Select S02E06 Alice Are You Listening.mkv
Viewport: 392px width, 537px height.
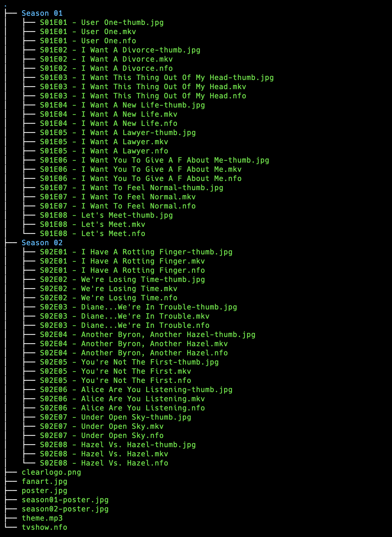122,399
